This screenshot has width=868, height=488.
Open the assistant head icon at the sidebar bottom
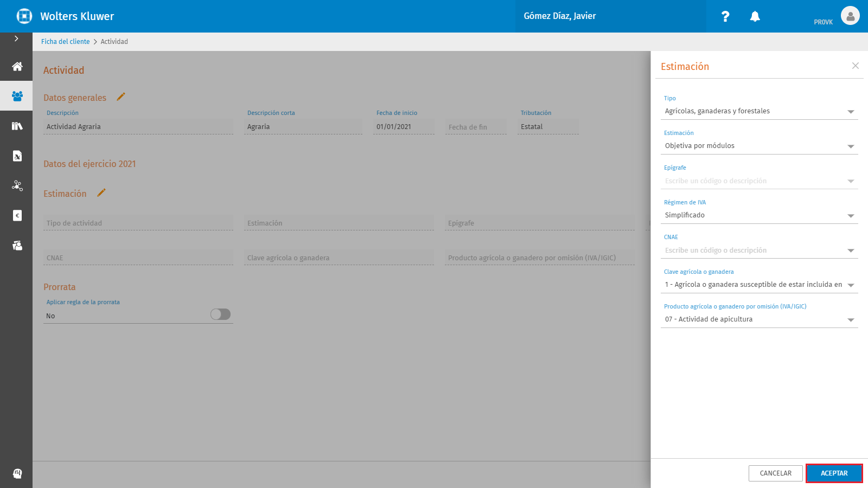[17, 473]
